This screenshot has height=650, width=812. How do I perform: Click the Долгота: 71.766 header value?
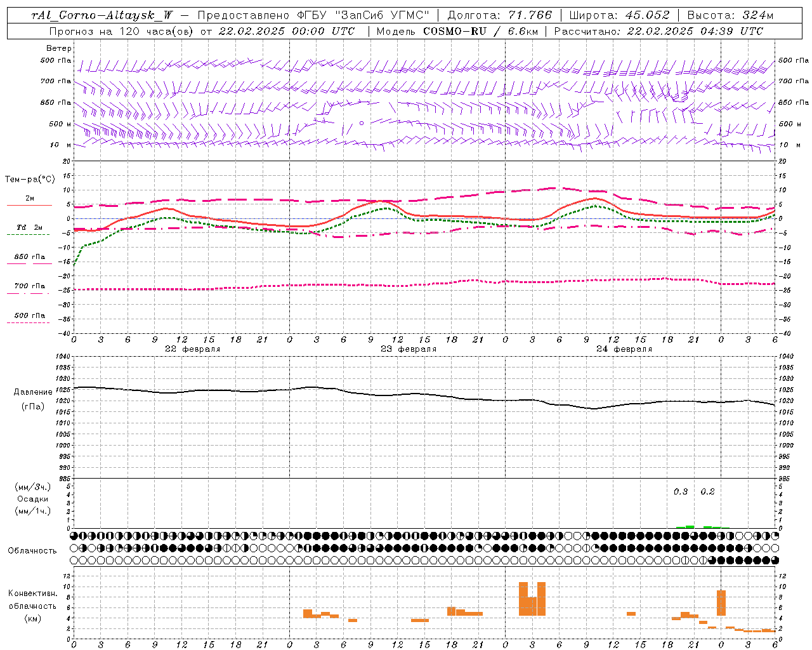click(x=500, y=16)
